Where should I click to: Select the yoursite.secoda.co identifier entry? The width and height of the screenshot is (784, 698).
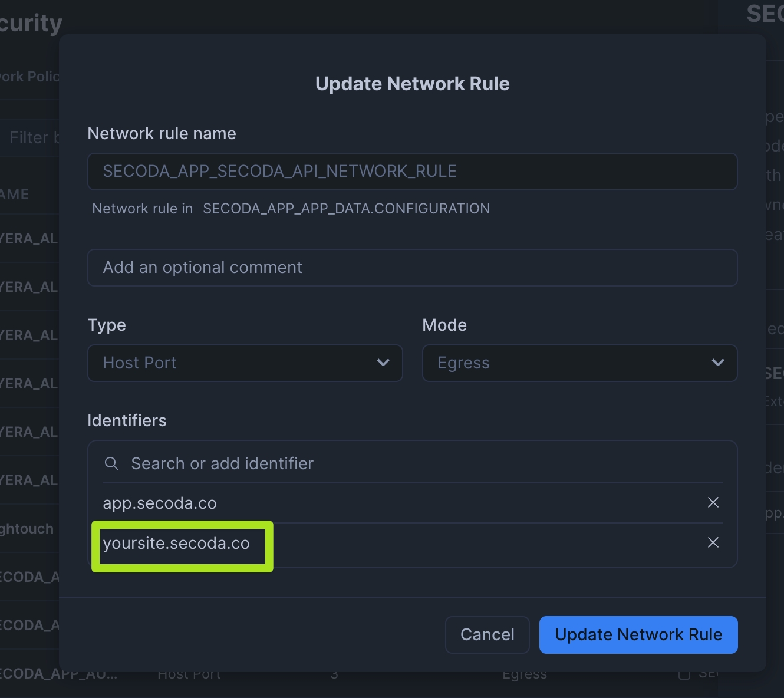176,544
